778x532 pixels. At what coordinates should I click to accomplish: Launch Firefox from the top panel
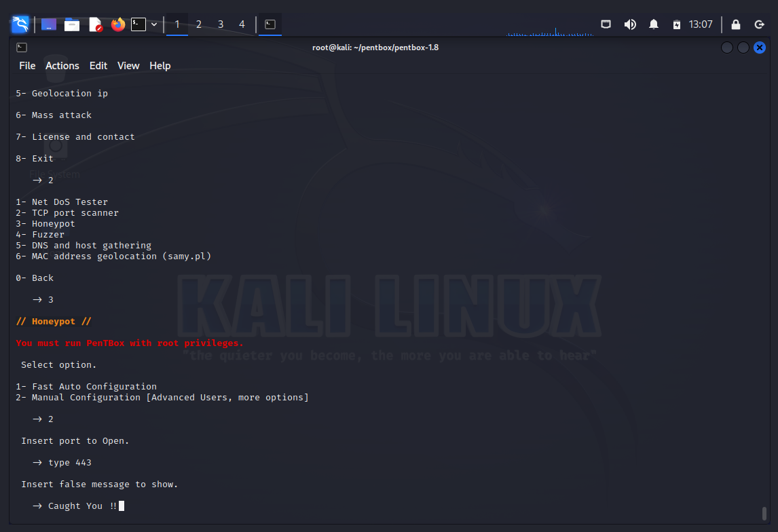point(118,24)
